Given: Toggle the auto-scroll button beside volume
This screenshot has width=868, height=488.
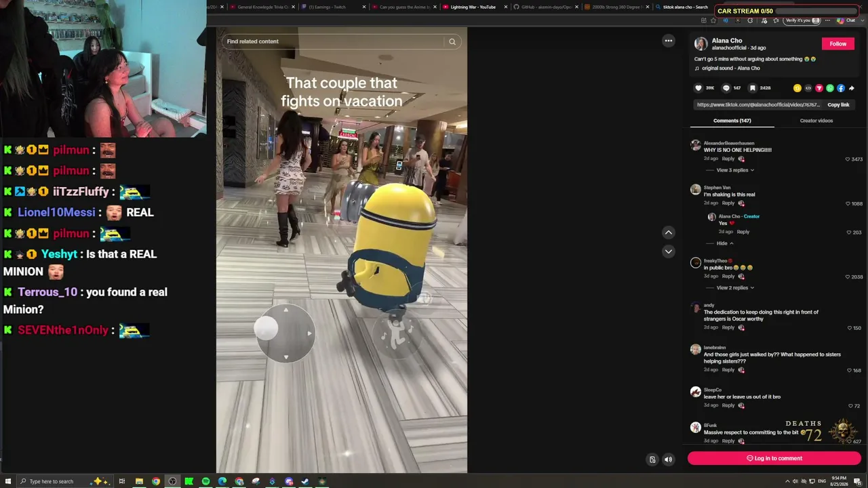Looking at the screenshot, I should pyautogui.click(x=652, y=460).
